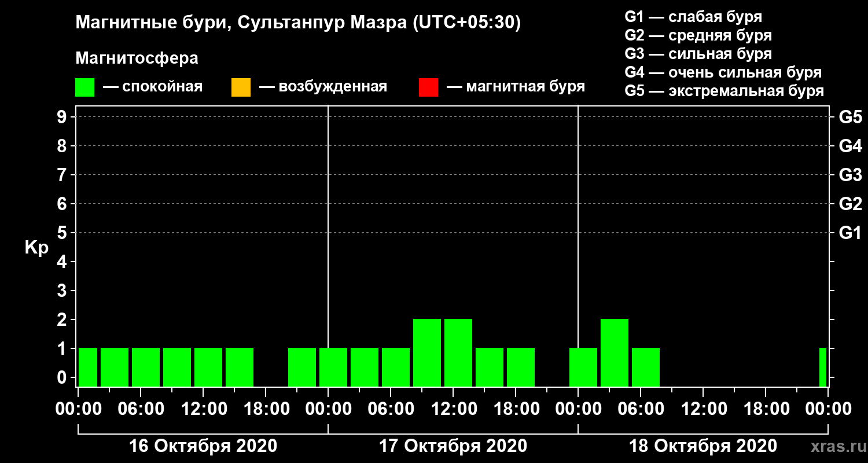Click the 'G4' label on right axis
Image resolution: width=868 pixels, height=463 pixels.
pos(850,146)
